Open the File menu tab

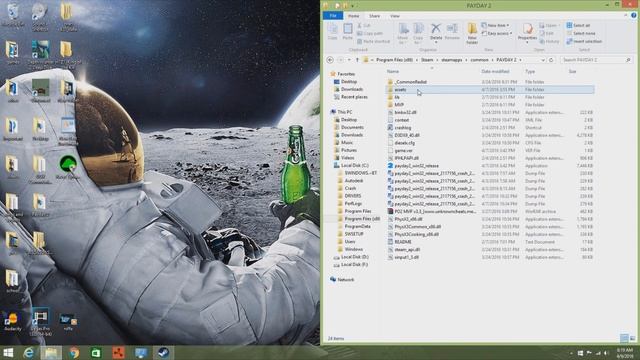pyautogui.click(x=333, y=16)
